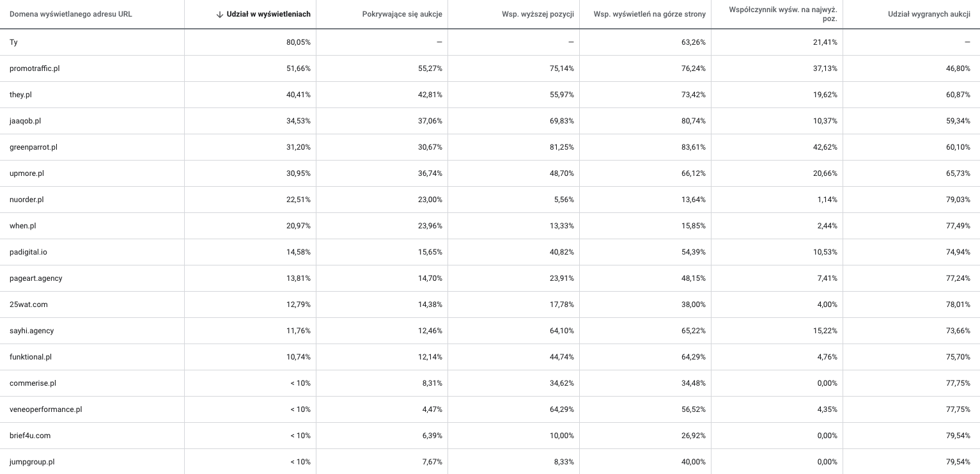Sort by Pokrywające się aukcje column
Screen dimensions: 980x474
pyautogui.click(x=402, y=14)
